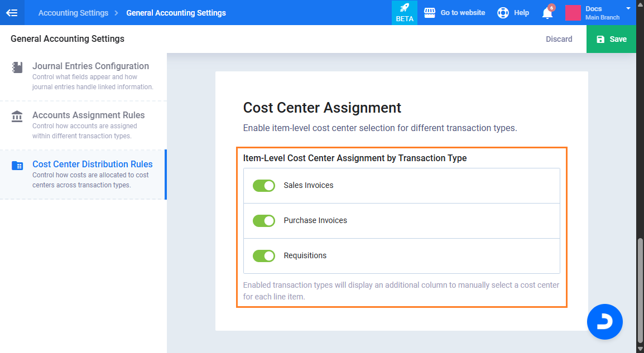This screenshot has width=644, height=353.
Task: Go to Accounting Settings breadcrumb link
Action: click(x=73, y=13)
